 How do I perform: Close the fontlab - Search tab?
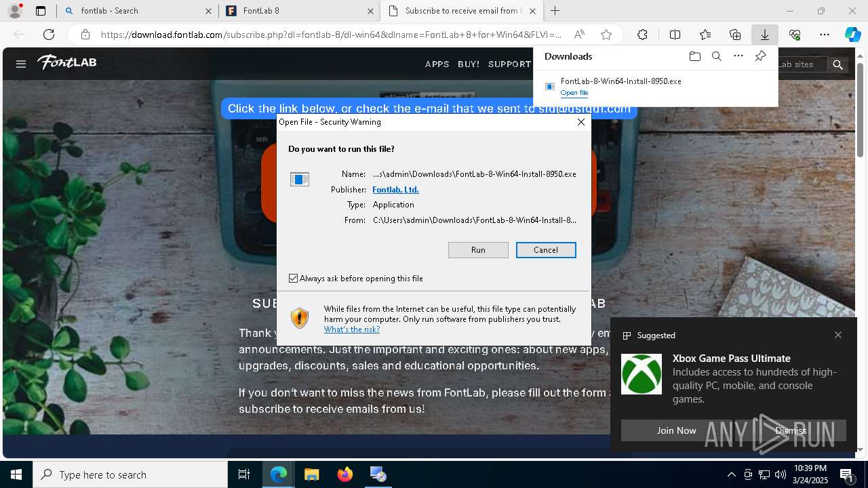[x=208, y=11]
